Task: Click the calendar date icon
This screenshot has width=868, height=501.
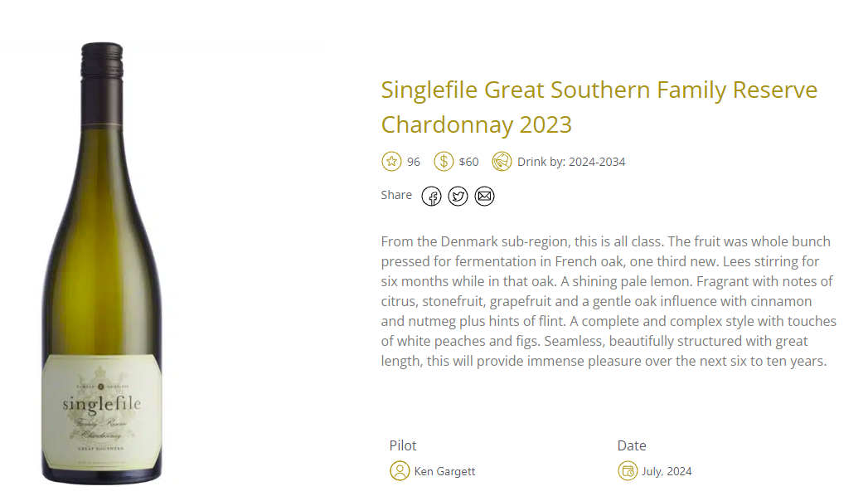Action: coord(628,471)
